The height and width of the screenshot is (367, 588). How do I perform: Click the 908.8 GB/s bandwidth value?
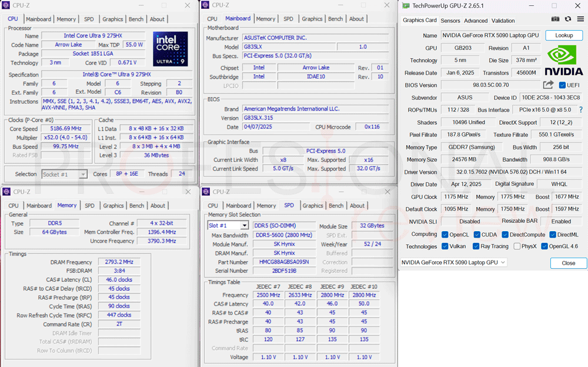(x=556, y=159)
